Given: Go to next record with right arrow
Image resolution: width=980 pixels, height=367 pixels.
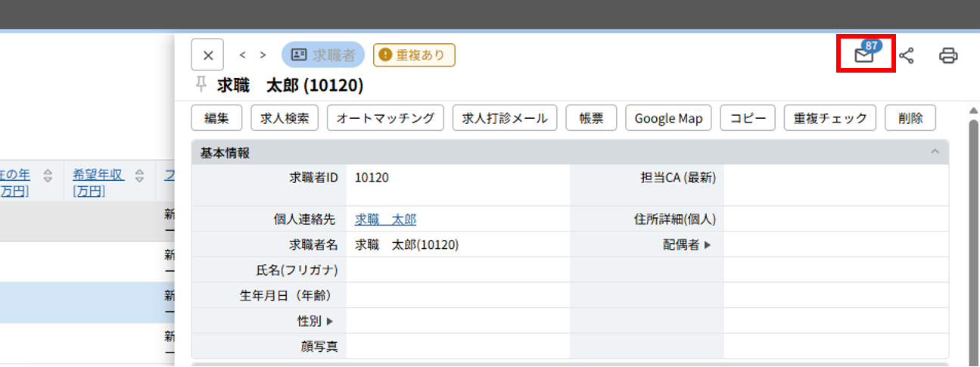Looking at the screenshot, I should (x=263, y=55).
